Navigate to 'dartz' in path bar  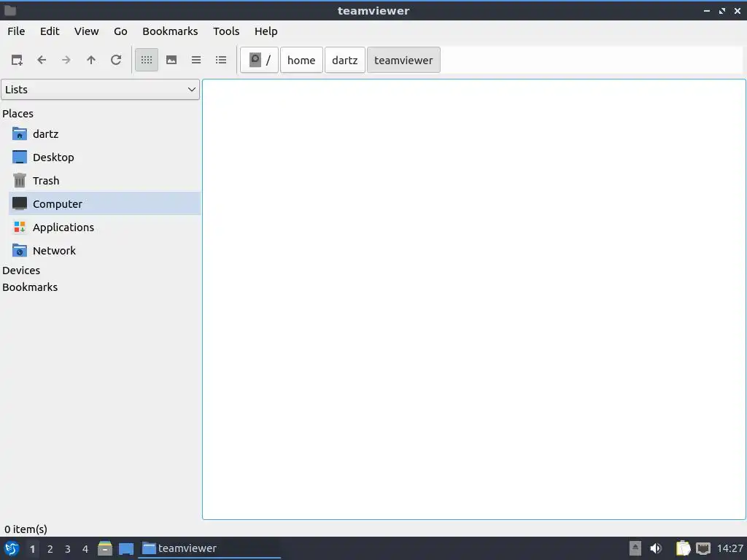(345, 60)
